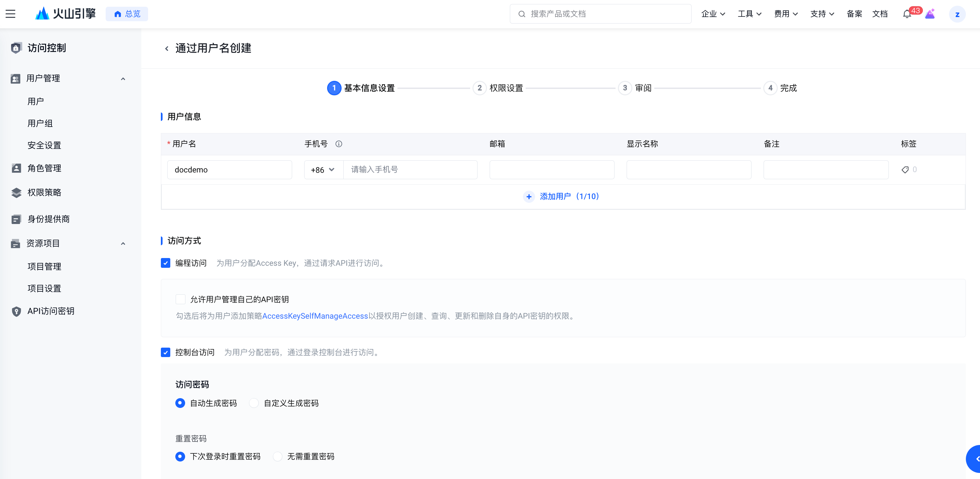980x479 pixels.
Task: Click the tag icon in the 标签 column
Action: click(x=905, y=169)
